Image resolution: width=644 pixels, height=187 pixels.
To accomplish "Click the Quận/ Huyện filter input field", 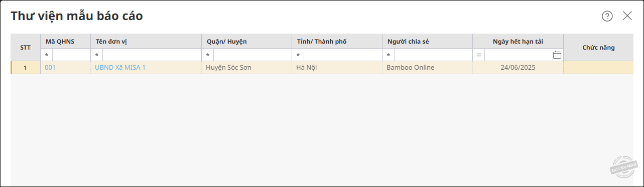I will pos(252,55).
